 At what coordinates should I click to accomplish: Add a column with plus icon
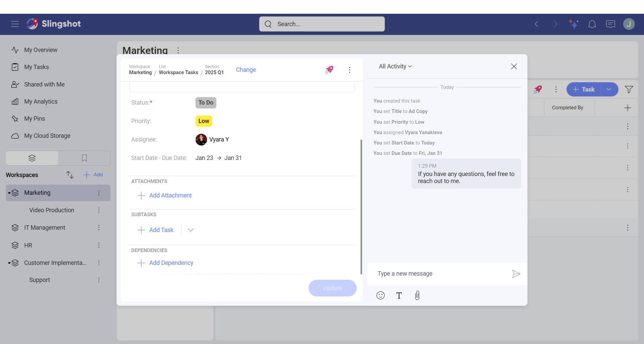[x=628, y=108]
